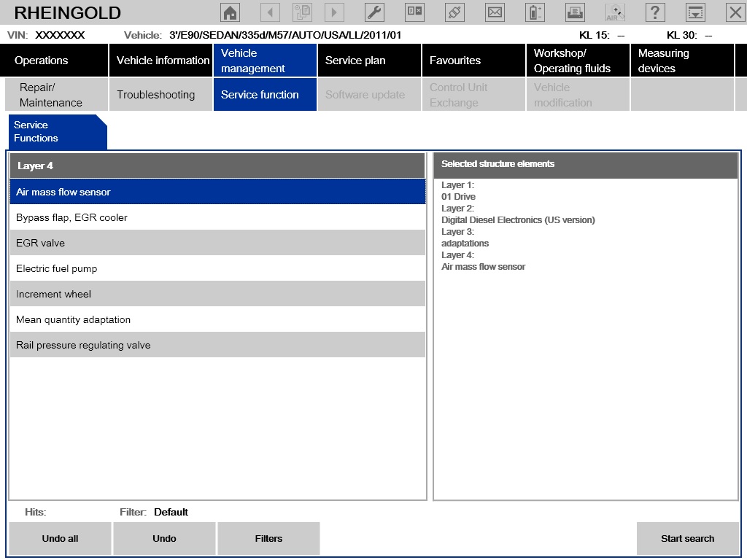Switch to the Service plan tab
This screenshot has width=747, height=560.
369,61
